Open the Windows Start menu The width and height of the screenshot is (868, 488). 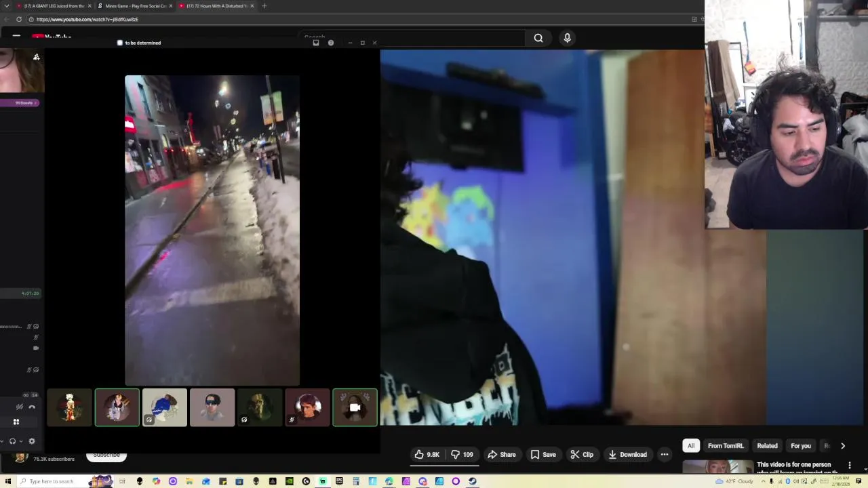point(8,481)
